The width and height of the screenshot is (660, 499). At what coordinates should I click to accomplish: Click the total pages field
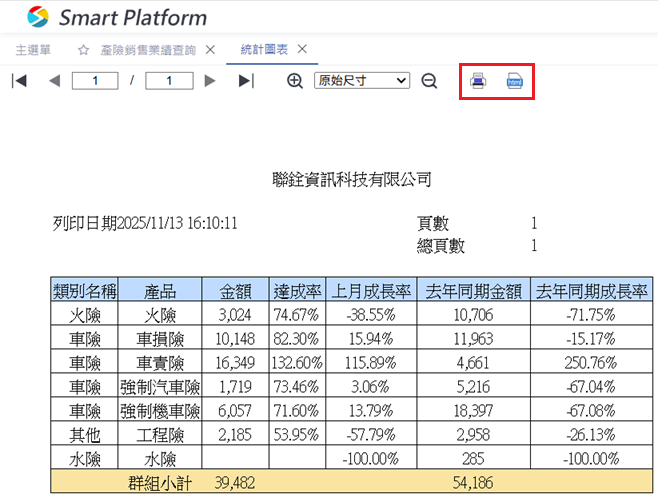click(169, 81)
